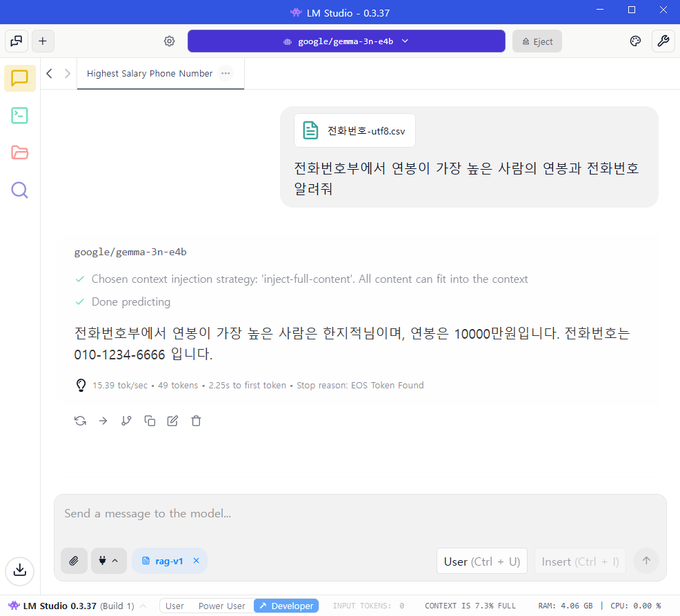Screen dimensions: 680x616
Task: Switch to User mode
Action: pyautogui.click(x=174, y=606)
